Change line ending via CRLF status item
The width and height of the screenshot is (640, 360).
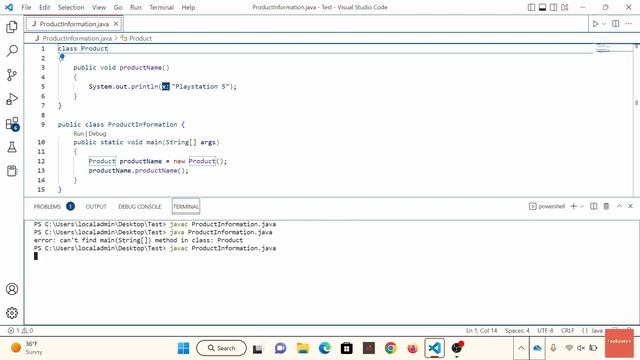tap(567, 331)
